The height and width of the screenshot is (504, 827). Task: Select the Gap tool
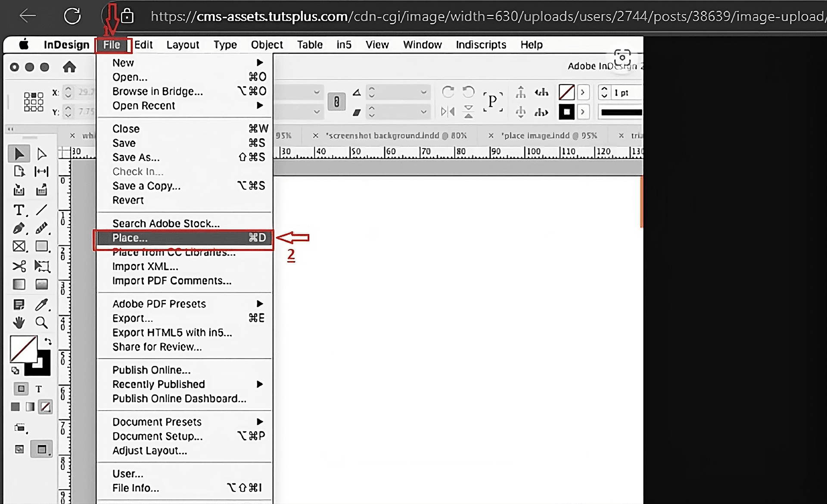coord(41,172)
